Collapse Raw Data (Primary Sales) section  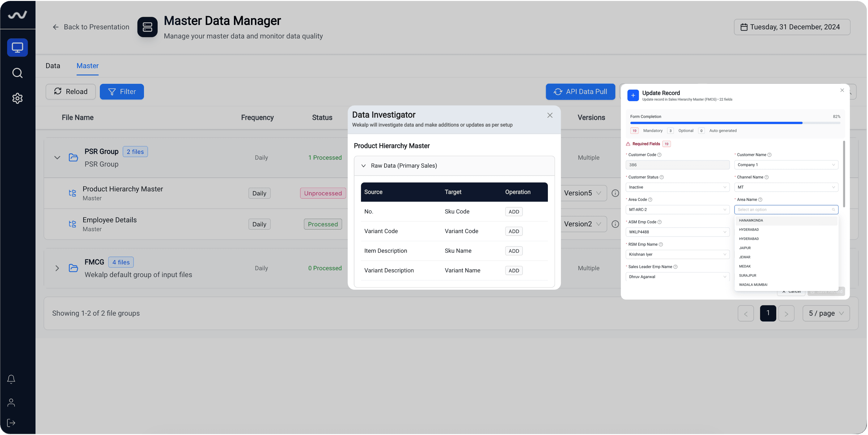point(363,166)
